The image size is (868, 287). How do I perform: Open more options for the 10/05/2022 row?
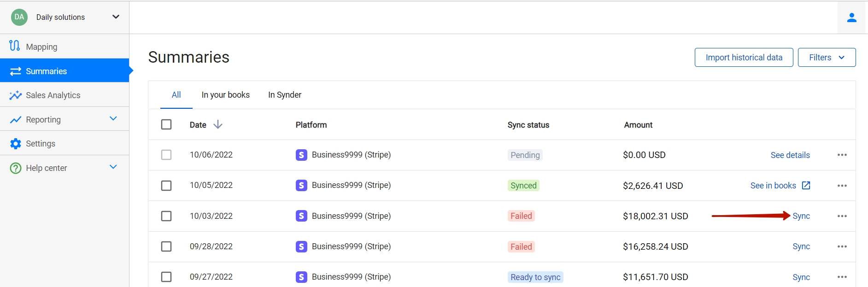coord(842,186)
